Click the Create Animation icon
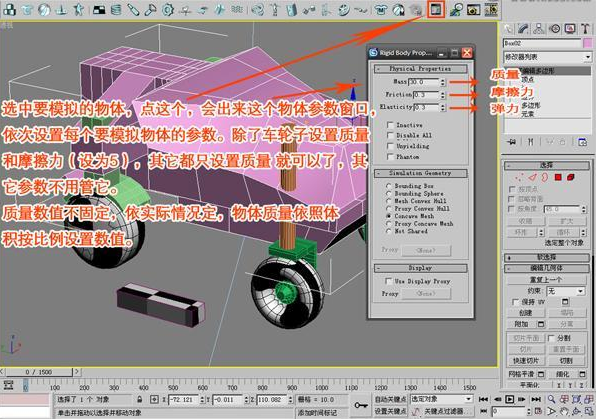Screen dimensions: 596x420 (491, 9)
